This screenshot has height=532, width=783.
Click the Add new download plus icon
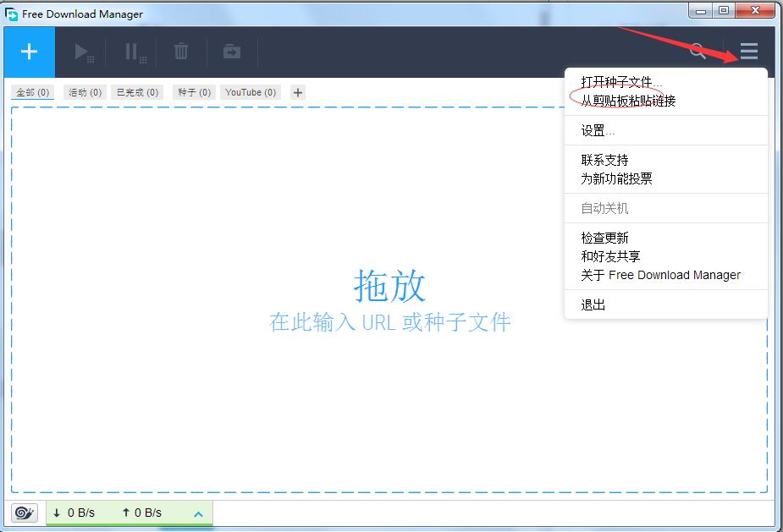click(28, 52)
